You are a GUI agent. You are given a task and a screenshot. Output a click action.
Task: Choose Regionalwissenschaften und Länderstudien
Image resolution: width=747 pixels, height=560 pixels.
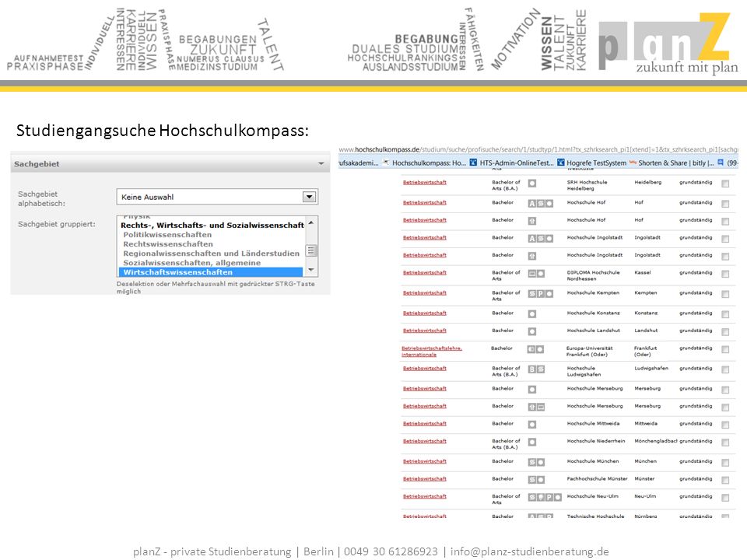tap(211, 254)
